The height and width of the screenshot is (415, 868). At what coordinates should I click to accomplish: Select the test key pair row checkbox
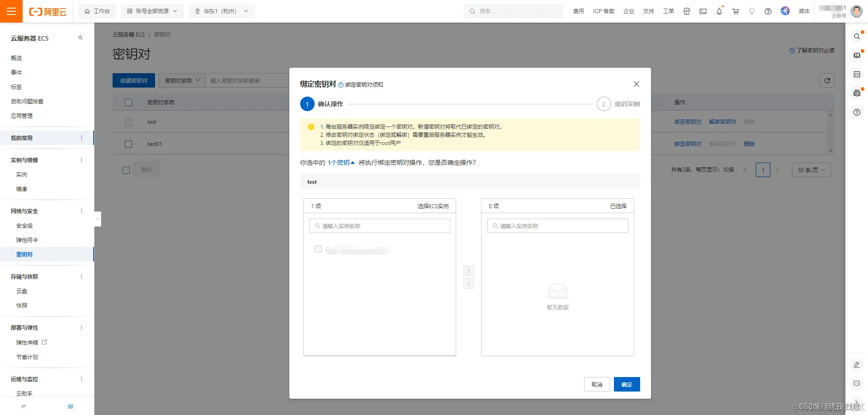(128, 122)
